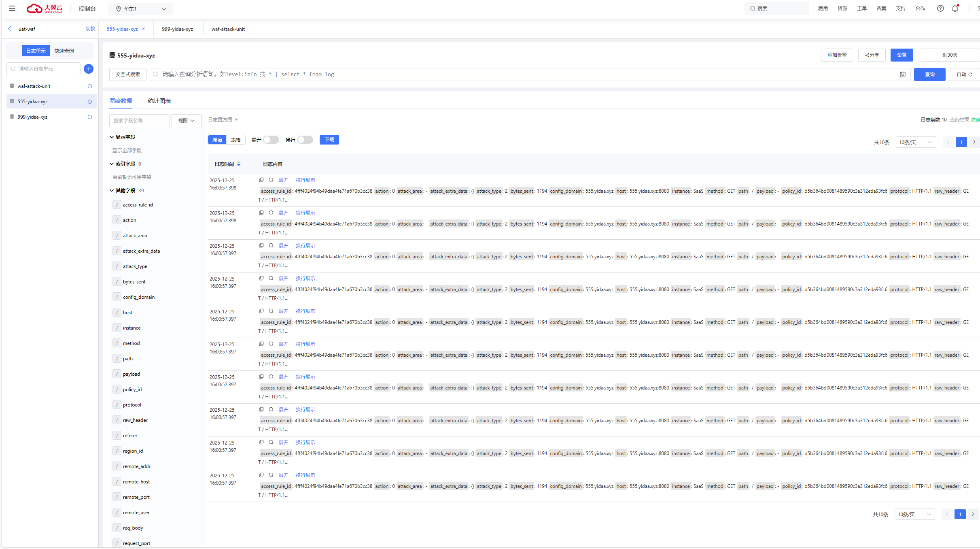The image size is (980, 549).
Task: Click the notification bell icon
Action: pyautogui.click(x=955, y=8)
